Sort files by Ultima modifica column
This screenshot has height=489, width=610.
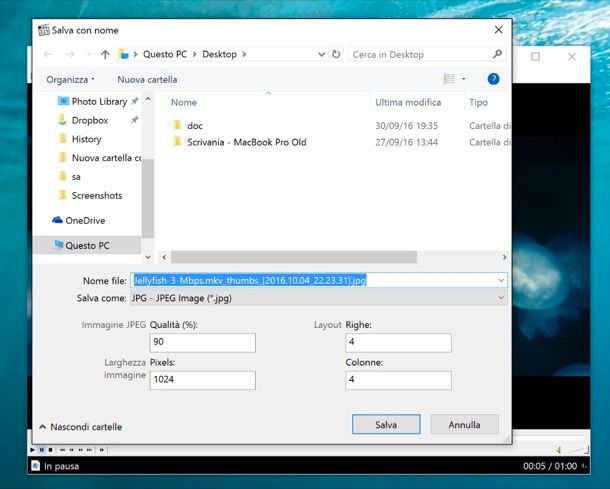point(408,102)
